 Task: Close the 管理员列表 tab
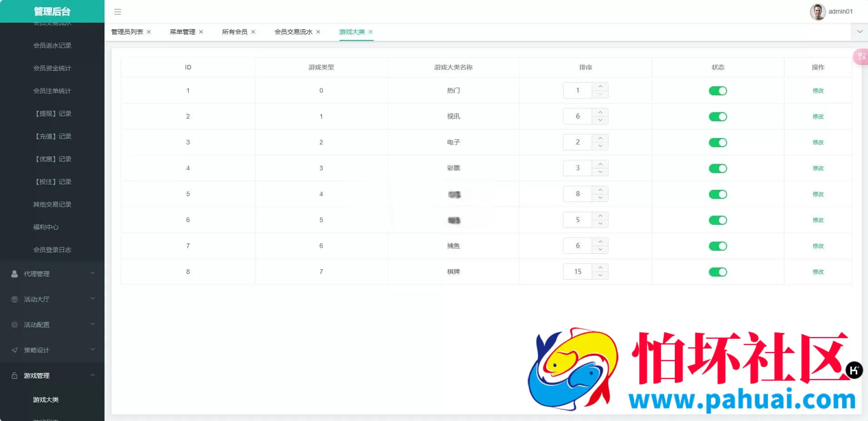pyautogui.click(x=149, y=32)
